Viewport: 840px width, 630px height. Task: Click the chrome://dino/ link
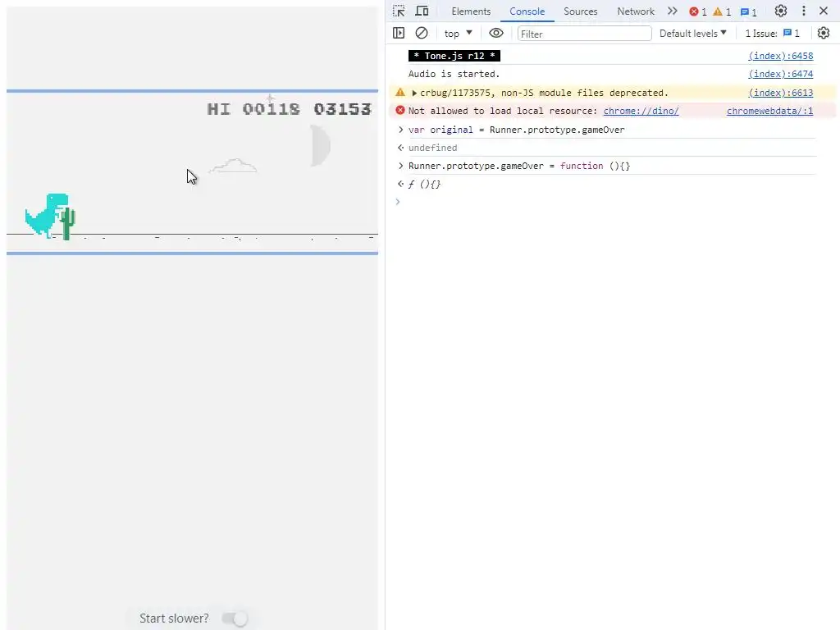(x=641, y=111)
